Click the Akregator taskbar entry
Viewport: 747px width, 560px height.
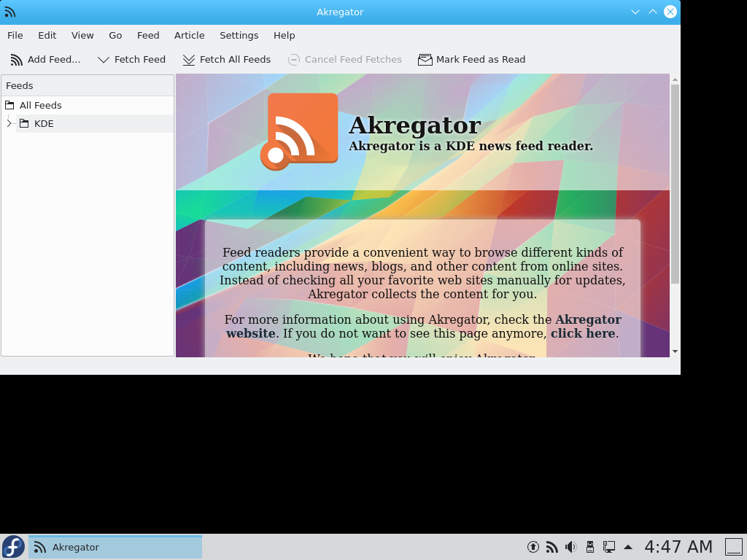(115, 547)
